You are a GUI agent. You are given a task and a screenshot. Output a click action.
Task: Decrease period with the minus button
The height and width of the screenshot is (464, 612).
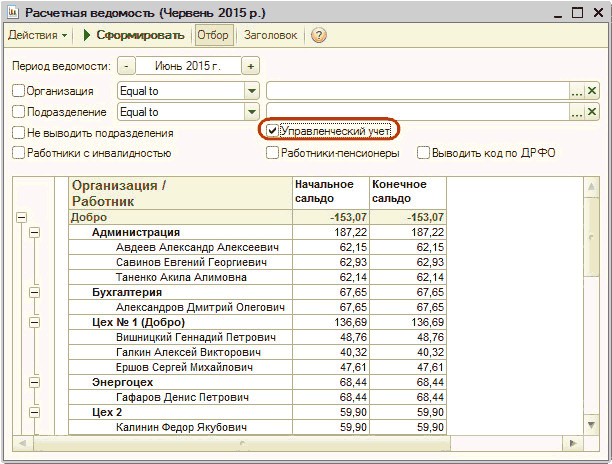(126, 66)
